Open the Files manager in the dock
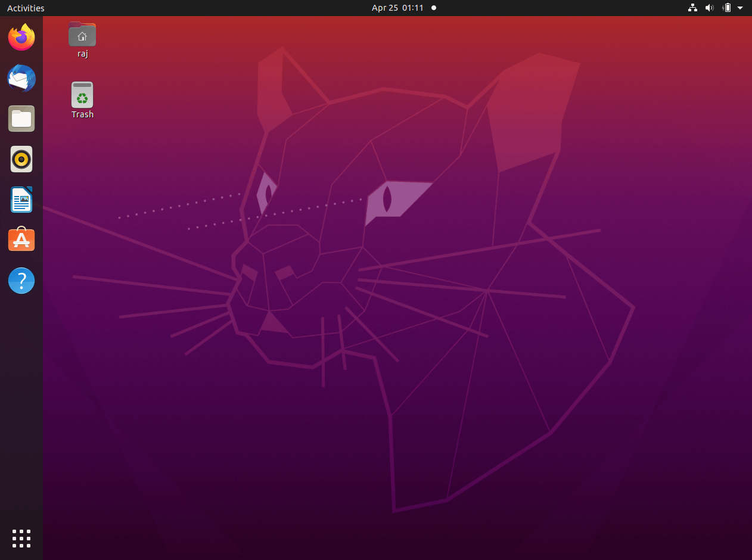This screenshot has height=560, width=752. tap(21, 119)
